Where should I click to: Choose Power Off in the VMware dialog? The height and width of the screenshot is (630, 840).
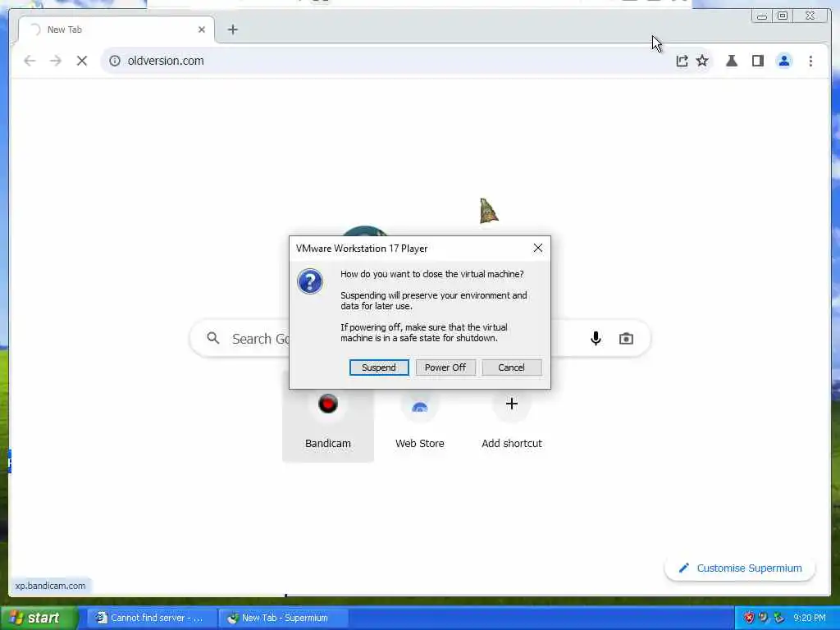click(445, 367)
